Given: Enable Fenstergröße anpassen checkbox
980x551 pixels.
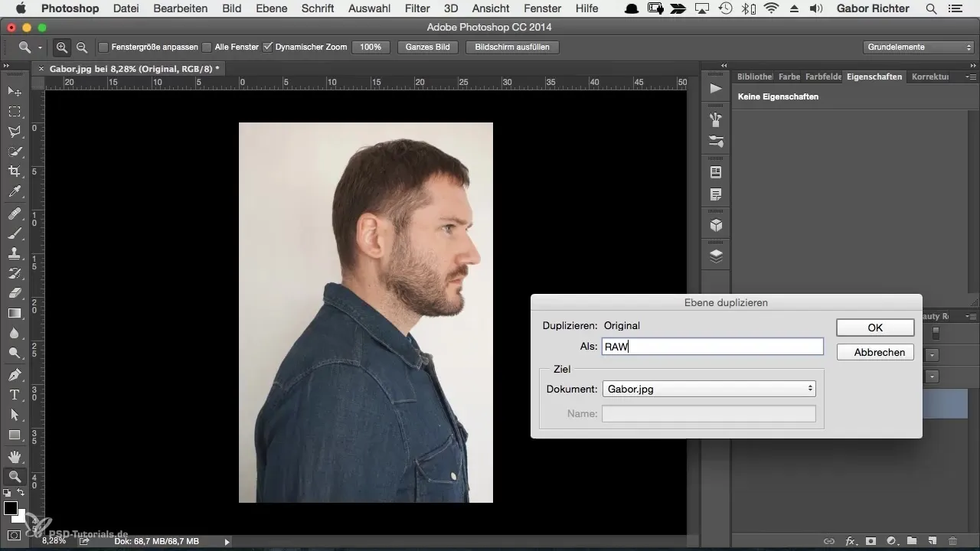Looking at the screenshot, I should point(103,47).
